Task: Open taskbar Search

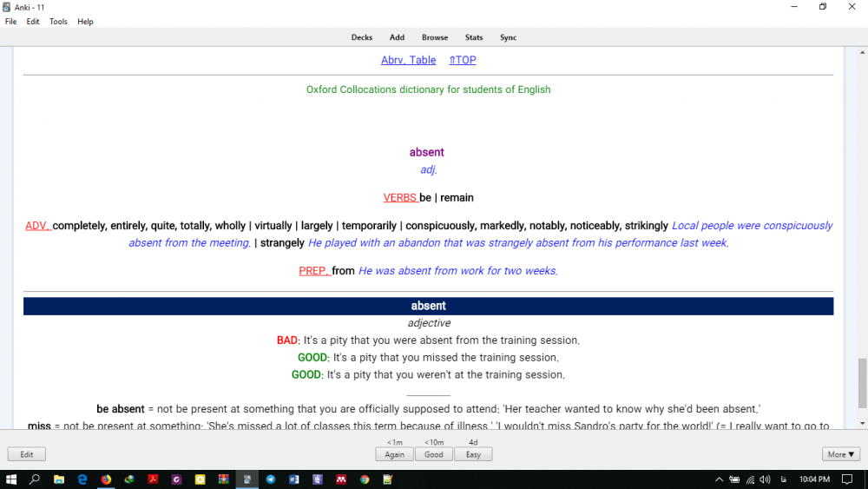Action: tap(35, 479)
